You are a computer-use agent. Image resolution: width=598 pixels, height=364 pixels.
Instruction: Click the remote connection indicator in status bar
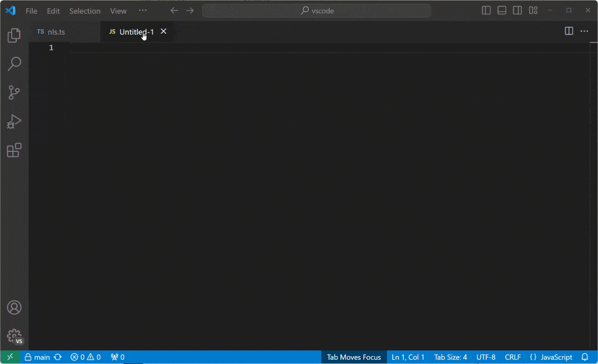[9, 357]
